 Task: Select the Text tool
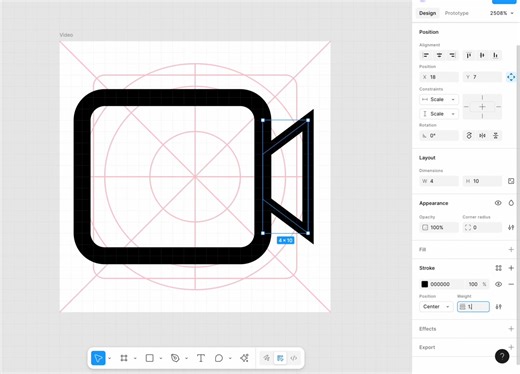click(201, 358)
